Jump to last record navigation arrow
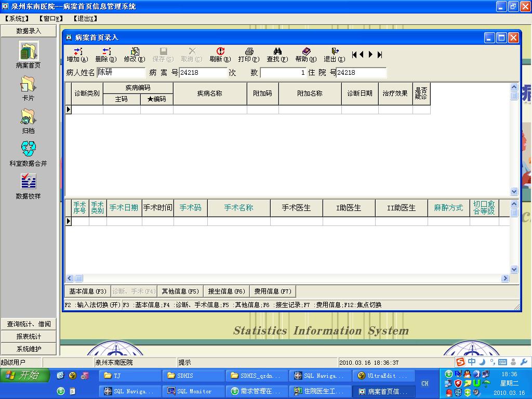The image size is (532, 399). click(380, 54)
